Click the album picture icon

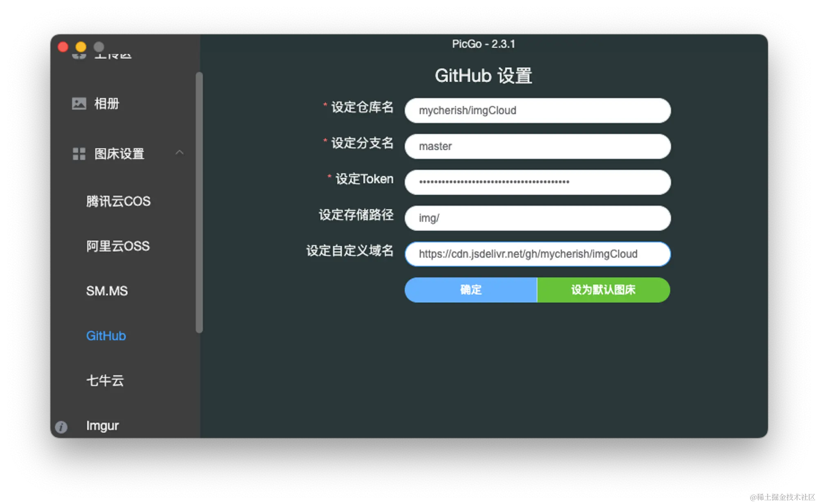[x=79, y=103]
